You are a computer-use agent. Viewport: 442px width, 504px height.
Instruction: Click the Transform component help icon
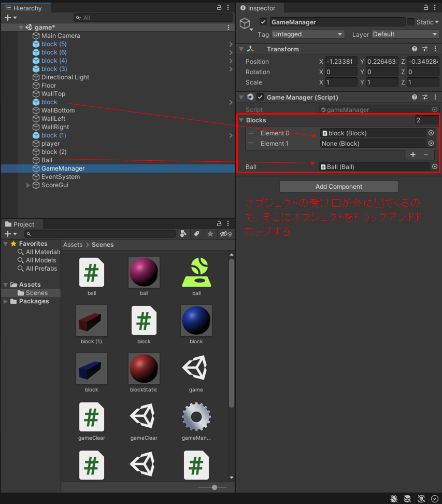[415, 49]
